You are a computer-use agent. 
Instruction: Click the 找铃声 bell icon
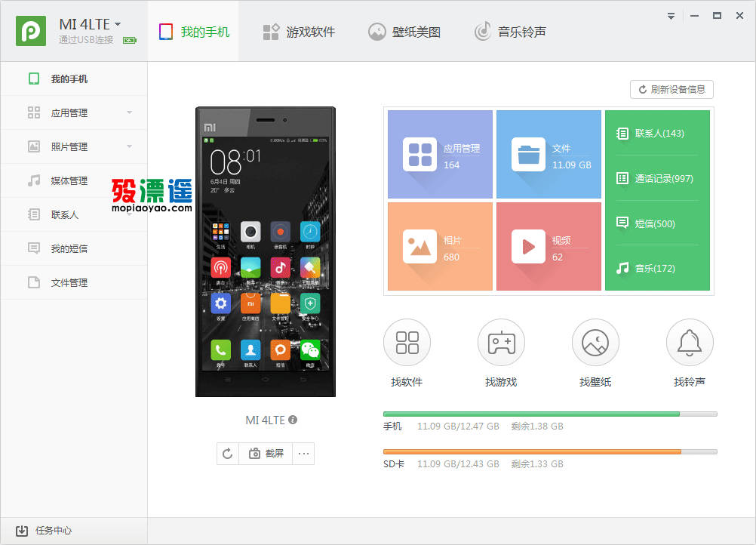pos(690,343)
